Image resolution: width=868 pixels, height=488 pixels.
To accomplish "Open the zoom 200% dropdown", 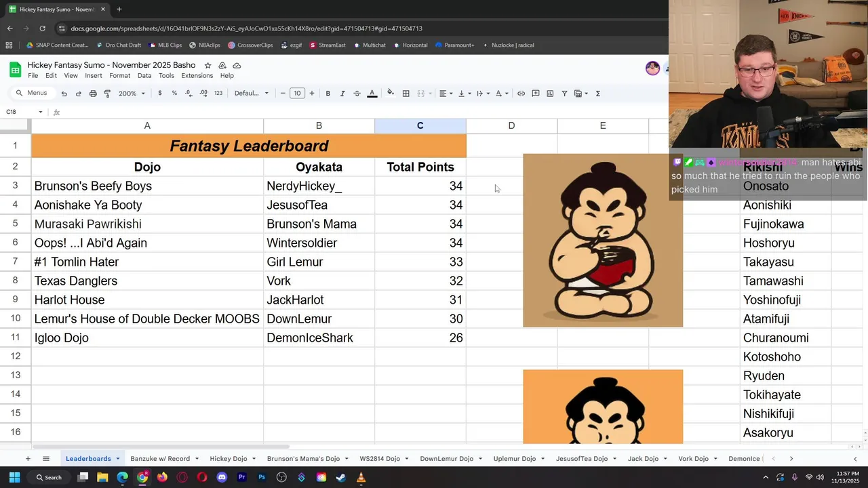I will [x=132, y=94].
